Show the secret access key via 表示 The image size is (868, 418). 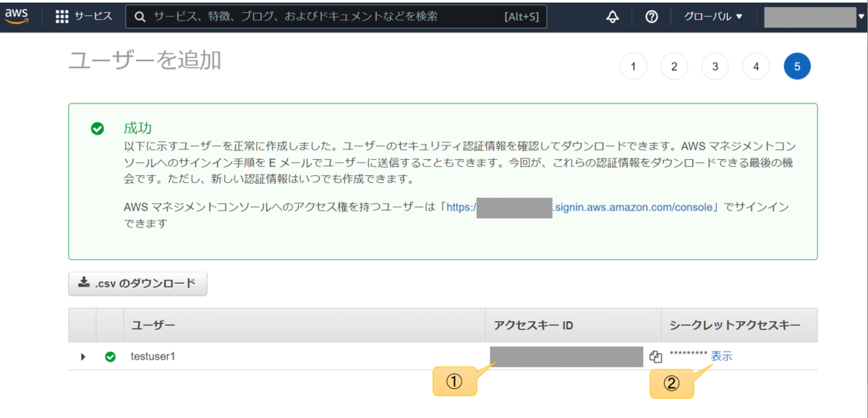click(720, 356)
